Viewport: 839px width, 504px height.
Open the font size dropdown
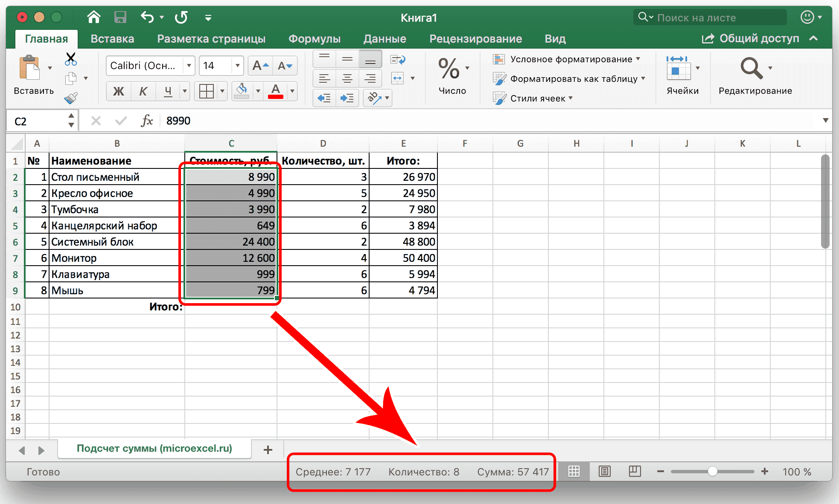237,66
